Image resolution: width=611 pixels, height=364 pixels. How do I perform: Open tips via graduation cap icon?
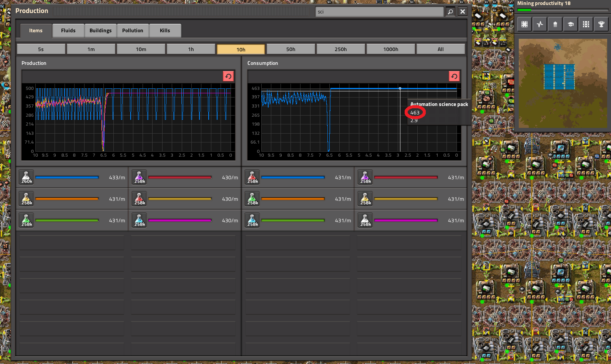coord(571,24)
